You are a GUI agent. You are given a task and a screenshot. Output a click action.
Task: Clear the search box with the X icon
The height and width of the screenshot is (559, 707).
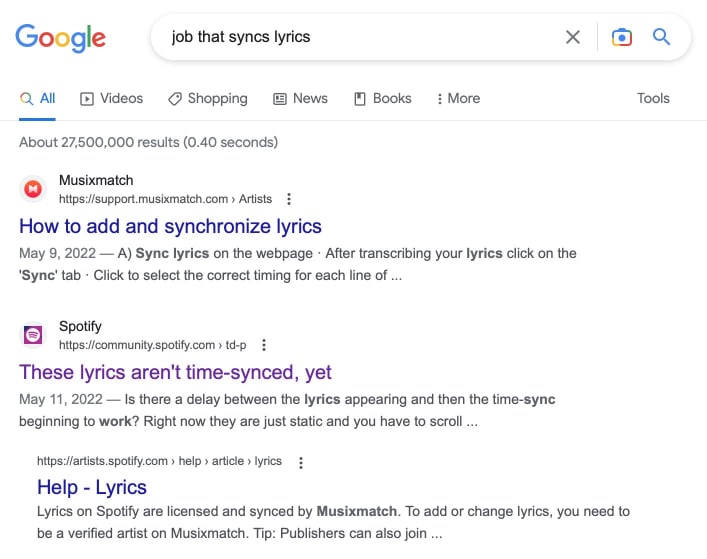573,37
